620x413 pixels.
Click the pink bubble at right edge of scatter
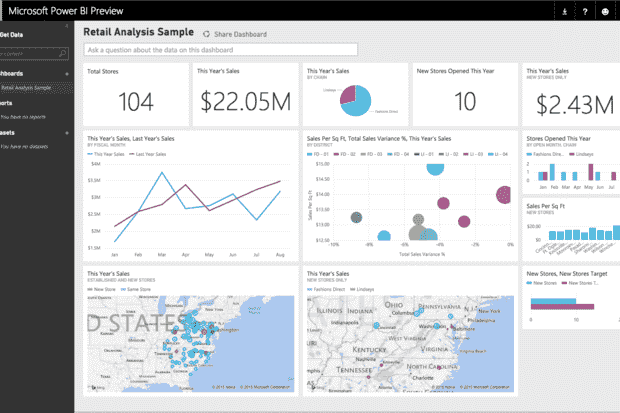coord(503,195)
